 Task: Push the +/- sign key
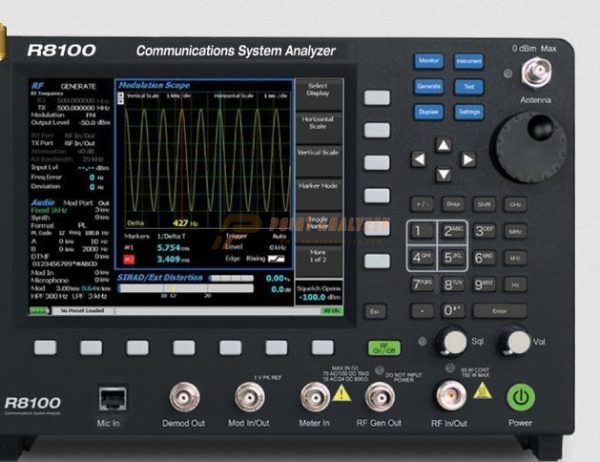pos(422,204)
